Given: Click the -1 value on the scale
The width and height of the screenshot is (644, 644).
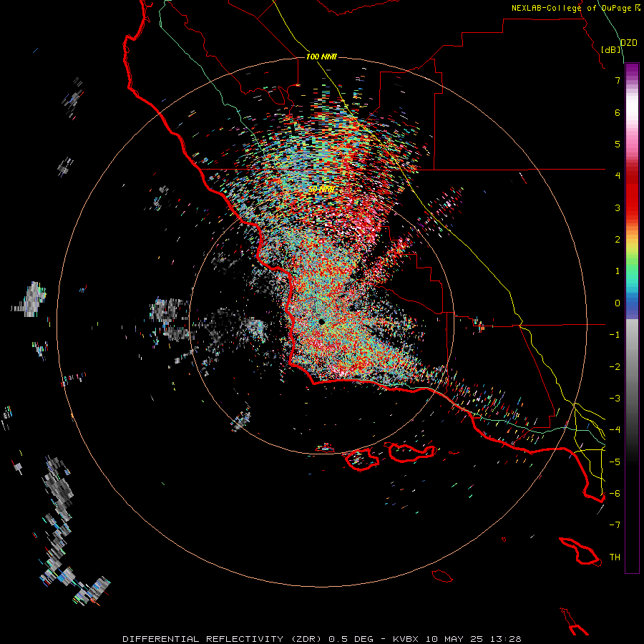Looking at the screenshot, I should pos(615,335).
